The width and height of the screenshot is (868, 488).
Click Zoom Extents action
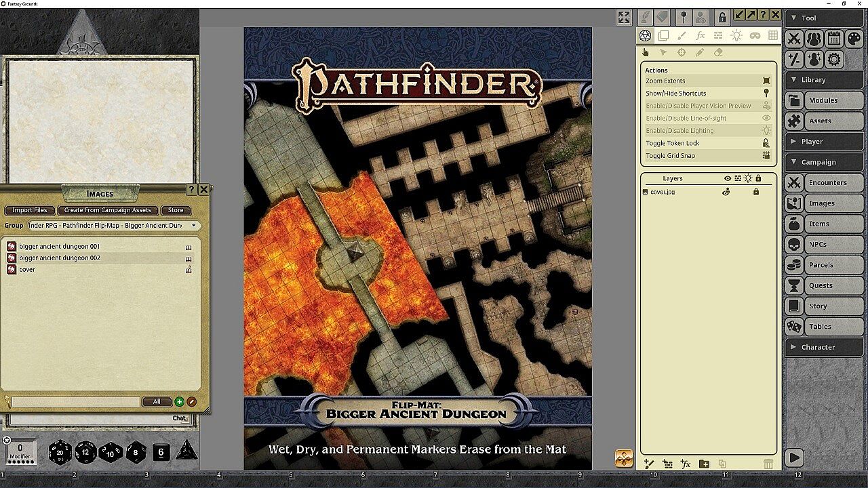point(708,81)
